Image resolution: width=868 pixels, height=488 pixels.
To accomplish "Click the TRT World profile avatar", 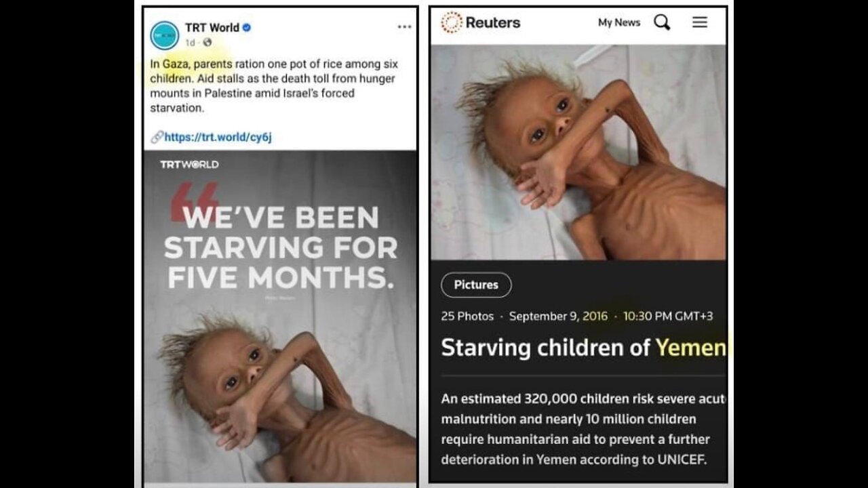I will (x=164, y=35).
